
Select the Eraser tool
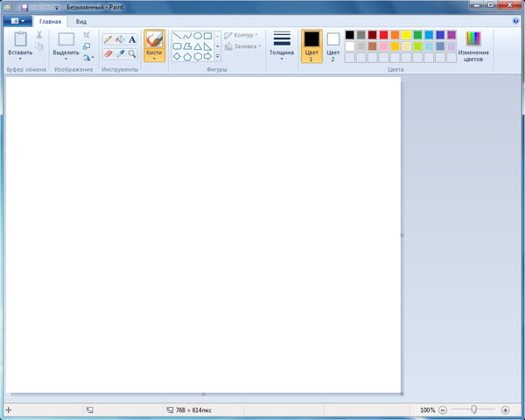(x=108, y=53)
